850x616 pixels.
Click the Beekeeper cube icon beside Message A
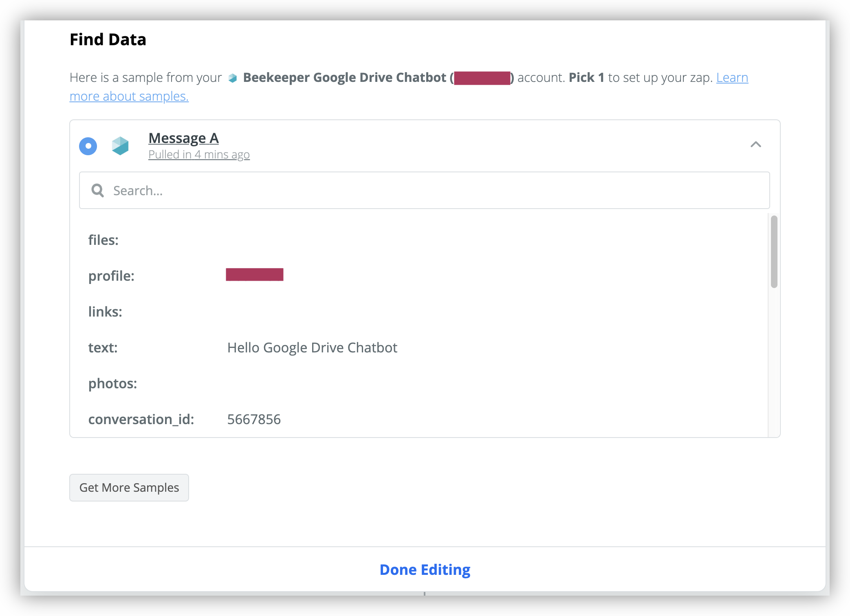click(x=120, y=146)
